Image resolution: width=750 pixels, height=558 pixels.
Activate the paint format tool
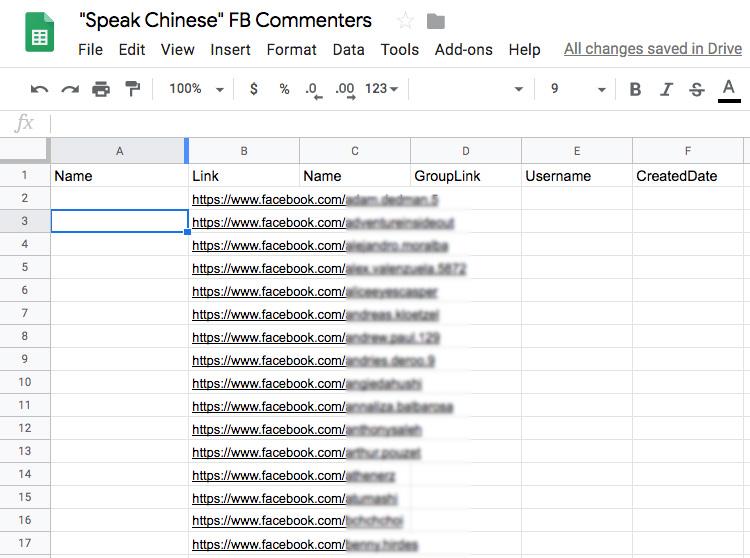click(x=132, y=89)
